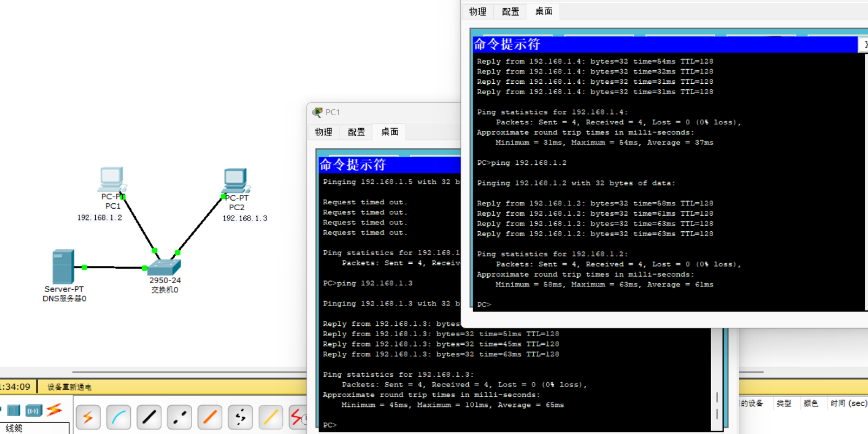Pick the automatic connection type cable

click(x=88, y=417)
